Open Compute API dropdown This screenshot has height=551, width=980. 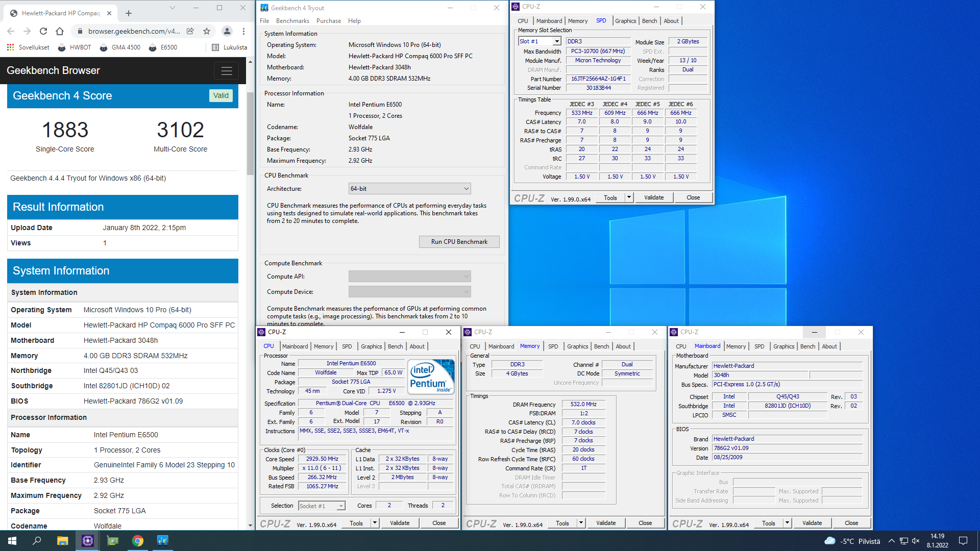click(409, 277)
